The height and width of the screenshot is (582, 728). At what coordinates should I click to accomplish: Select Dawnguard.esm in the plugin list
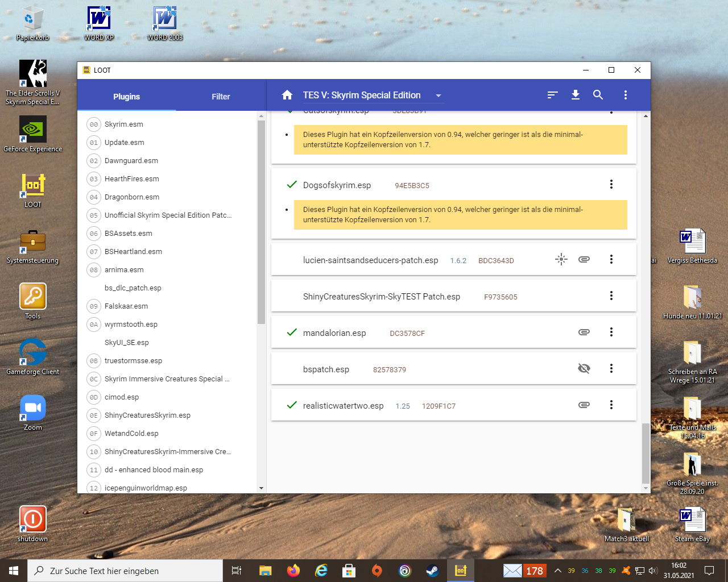tap(131, 161)
